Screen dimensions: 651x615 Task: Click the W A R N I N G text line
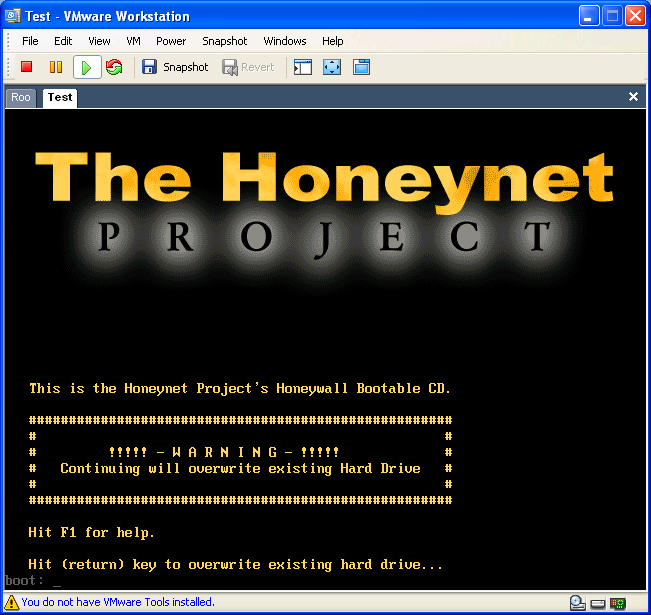[x=224, y=452]
